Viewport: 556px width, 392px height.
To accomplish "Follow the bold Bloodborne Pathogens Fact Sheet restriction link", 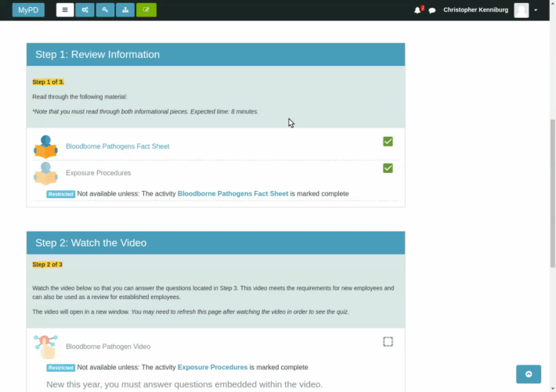I will click(x=233, y=194).
